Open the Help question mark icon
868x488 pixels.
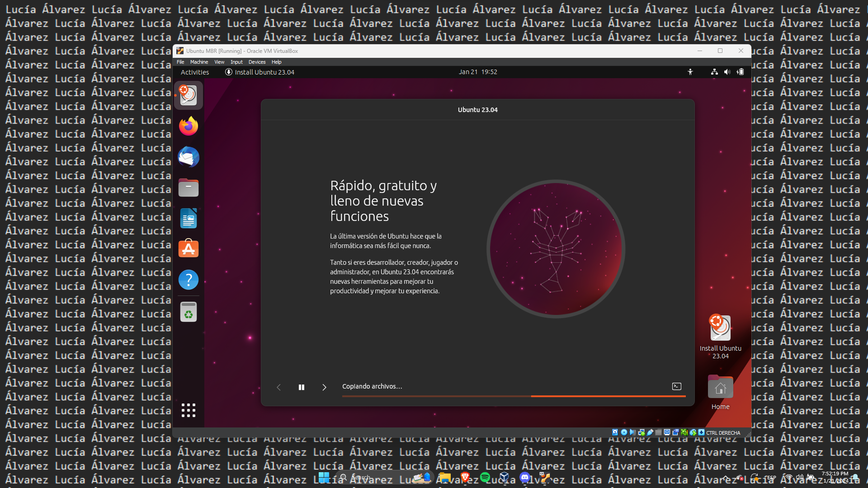(x=189, y=280)
